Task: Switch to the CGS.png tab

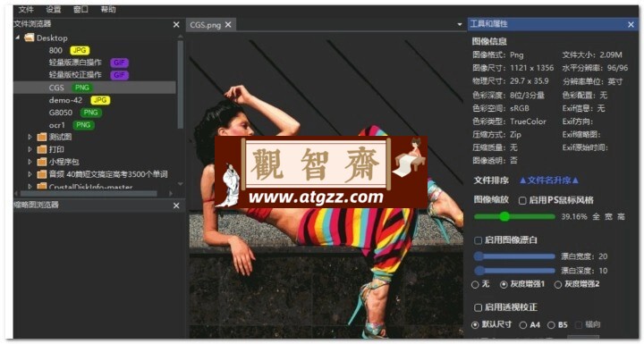Action: 206,25
